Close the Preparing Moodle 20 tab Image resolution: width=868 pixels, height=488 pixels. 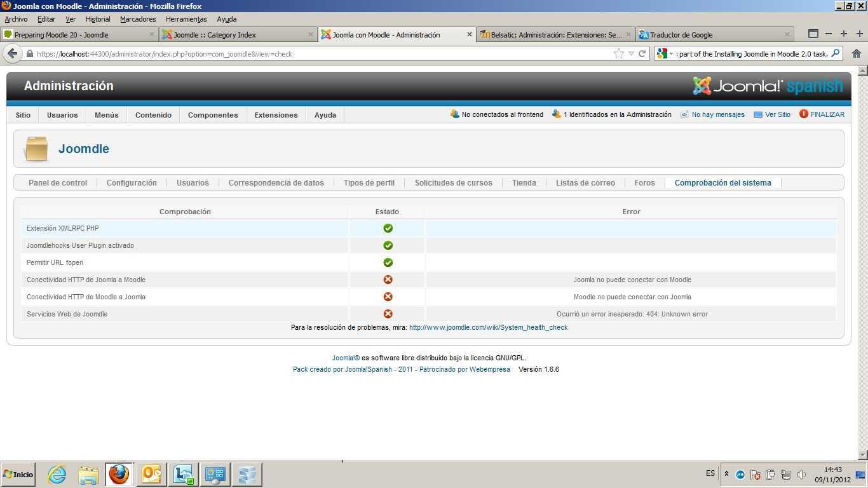click(152, 34)
